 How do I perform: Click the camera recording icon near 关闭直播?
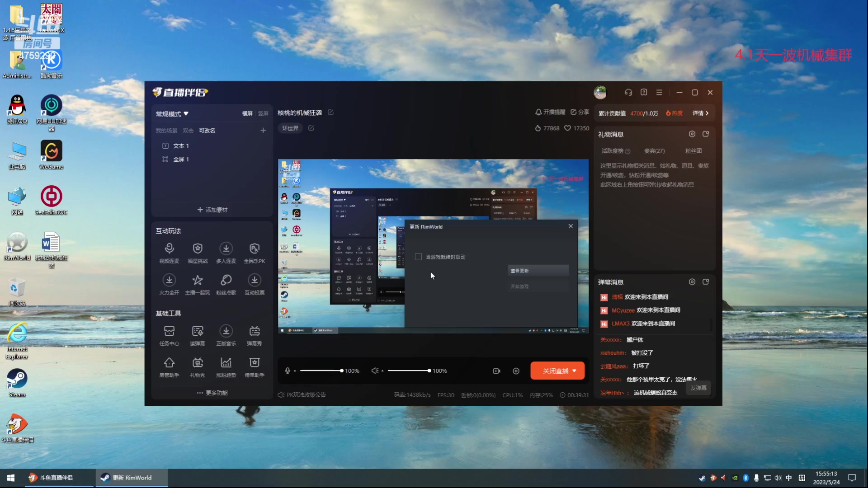click(x=496, y=371)
